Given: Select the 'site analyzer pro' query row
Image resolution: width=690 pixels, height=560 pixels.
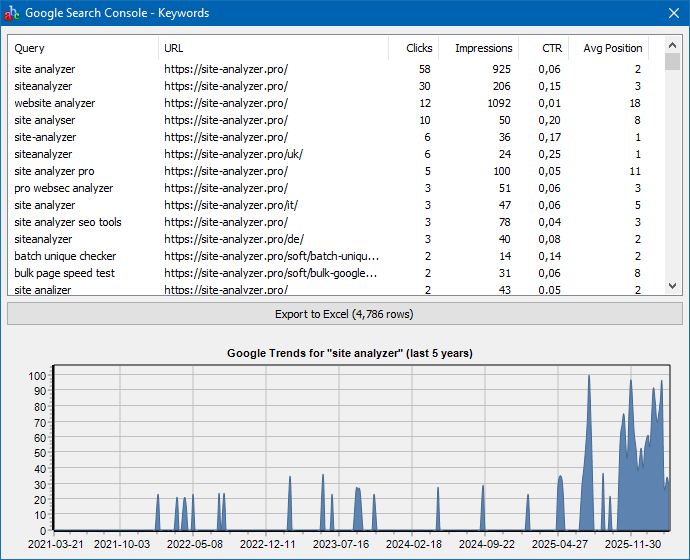Looking at the screenshot, I should pos(328,171).
